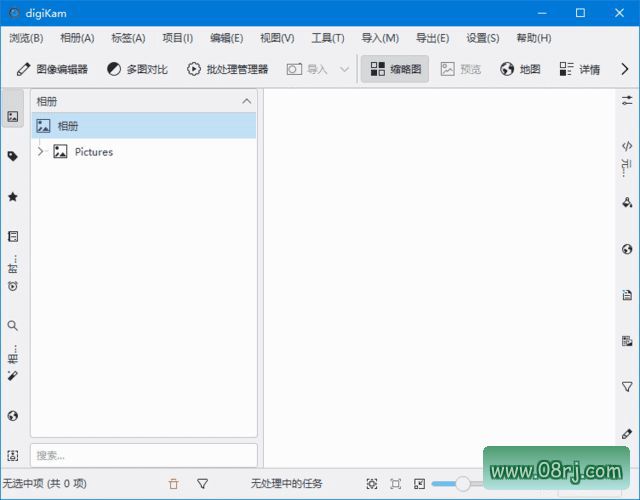This screenshot has height=500, width=640.
Task: Select the Map globe sidebar icon on left
Action: tap(13, 416)
